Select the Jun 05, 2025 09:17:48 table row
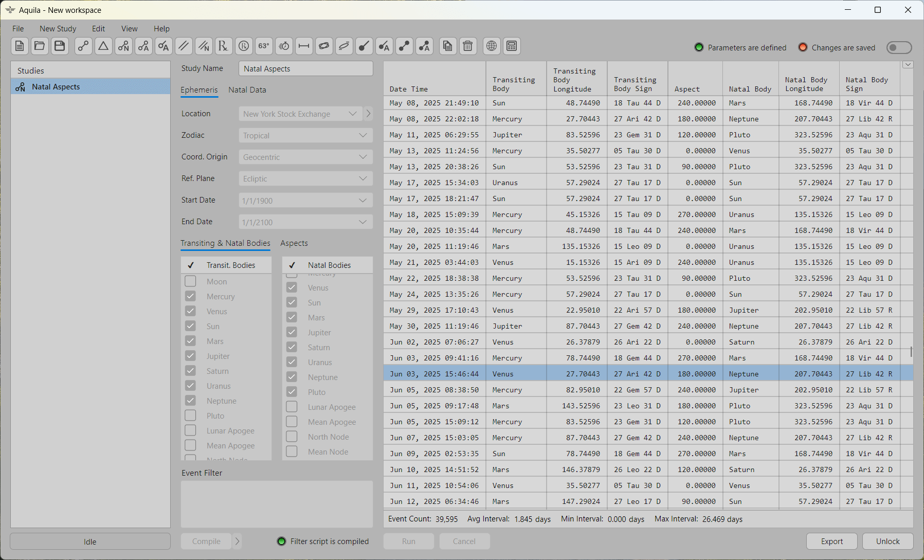 (x=648, y=406)
